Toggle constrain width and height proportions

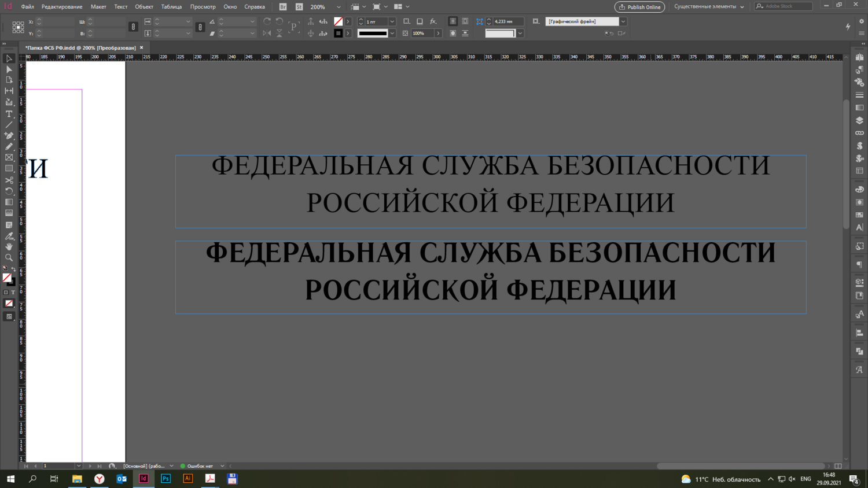[x=133, y=27]
